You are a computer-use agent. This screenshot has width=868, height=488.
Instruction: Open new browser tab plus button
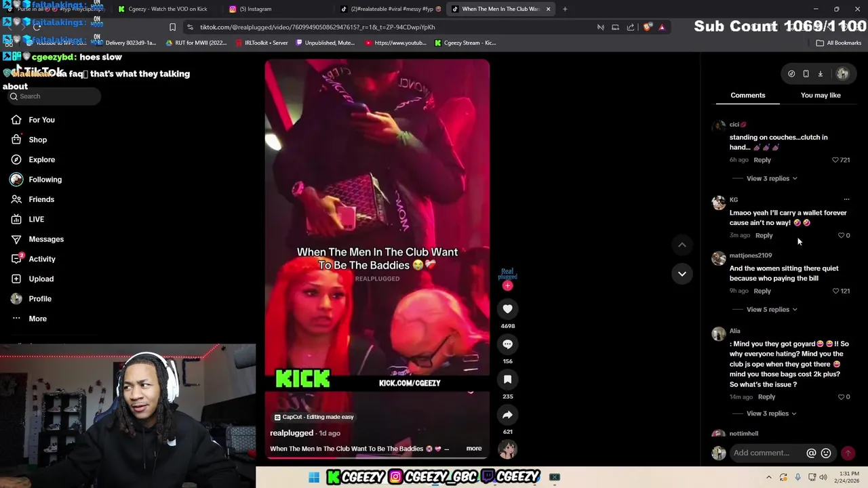[x=565, y=9]
